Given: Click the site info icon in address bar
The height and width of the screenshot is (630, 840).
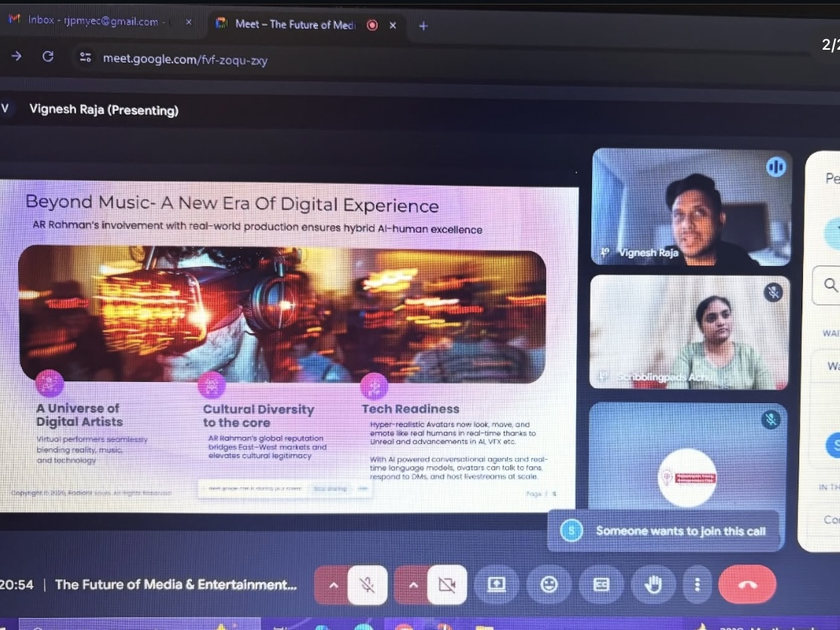Looking at the screenshot, I should (85, 57).
